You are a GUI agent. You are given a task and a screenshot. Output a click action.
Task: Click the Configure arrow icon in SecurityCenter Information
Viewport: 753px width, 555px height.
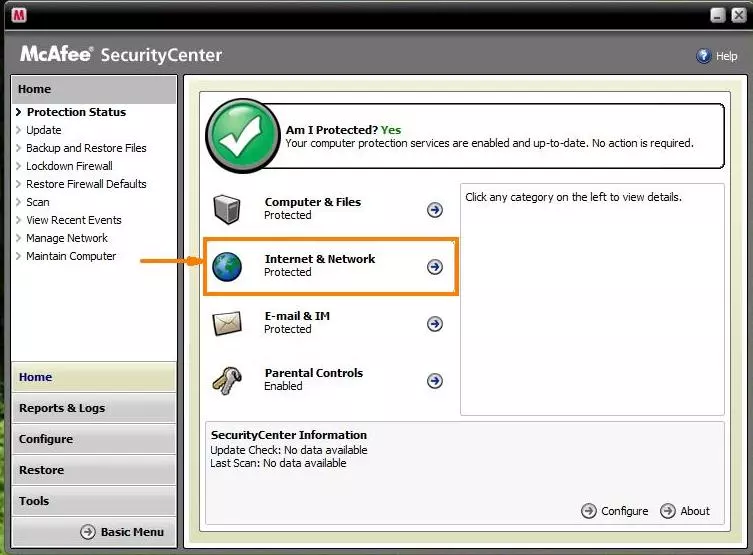click(x=589, y=511)
